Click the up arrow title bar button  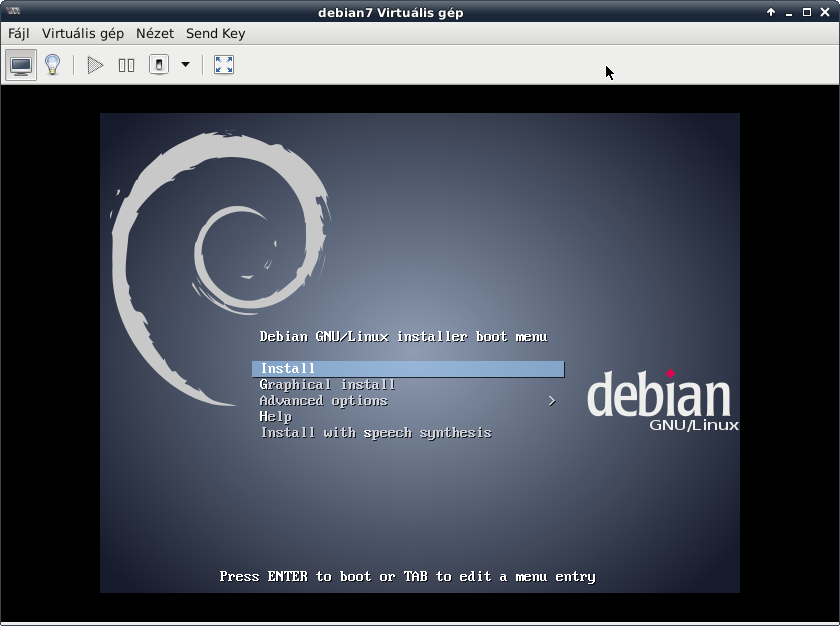(771, 12)
